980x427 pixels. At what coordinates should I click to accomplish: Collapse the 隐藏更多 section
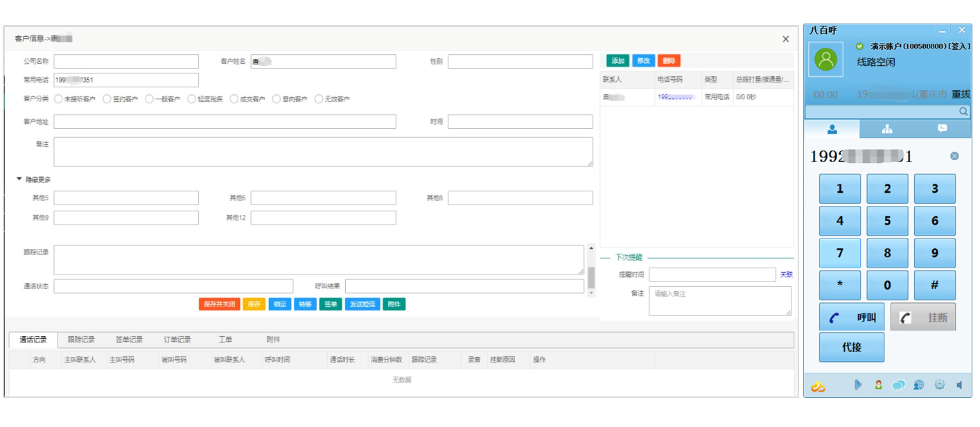[34, 180]
